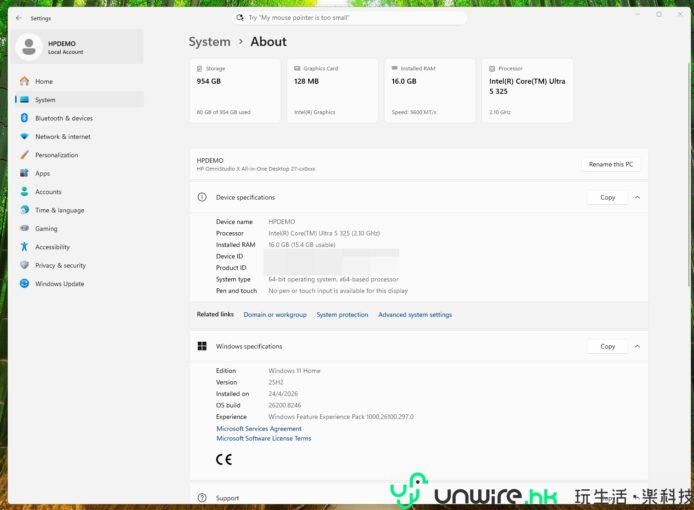Image resolution: width=694 pixels, height=510 pixels.
Task: Click the Accessibility figure icon
Action: 24,247
